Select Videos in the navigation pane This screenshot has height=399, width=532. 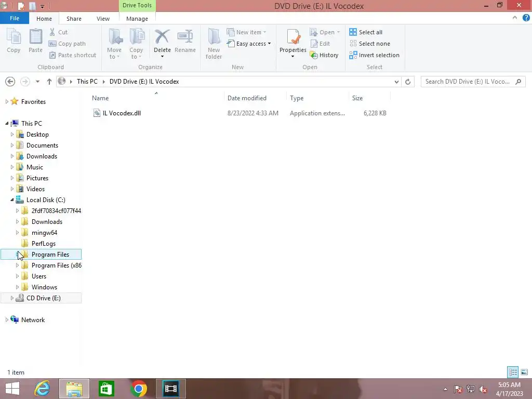tap(35, 189)
